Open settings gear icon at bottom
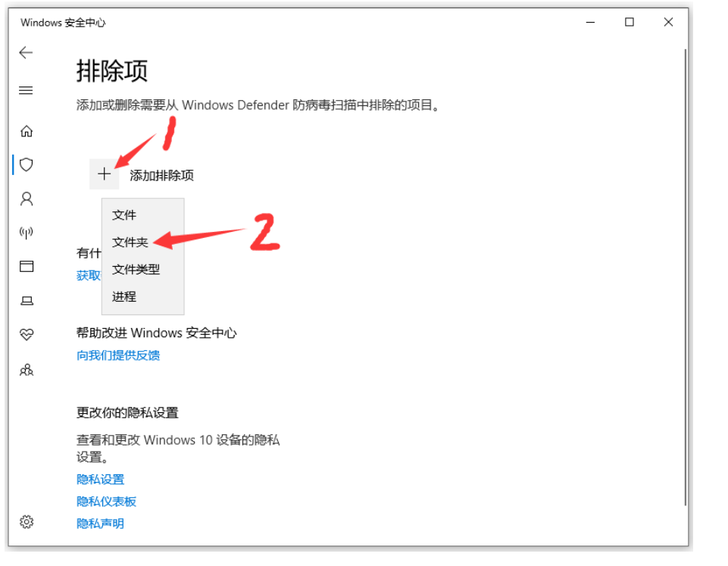Viewport: 728px width, 566px height. pos(27,522)
